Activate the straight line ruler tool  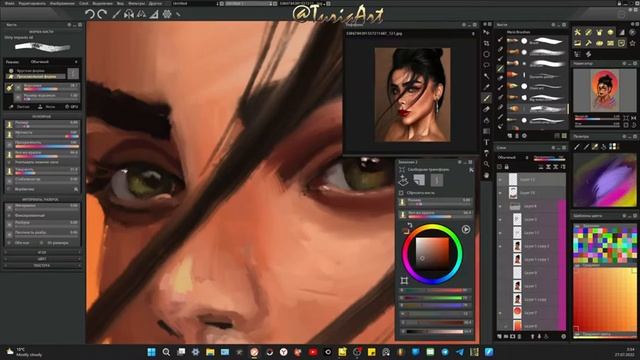click(x=116, y=14)
